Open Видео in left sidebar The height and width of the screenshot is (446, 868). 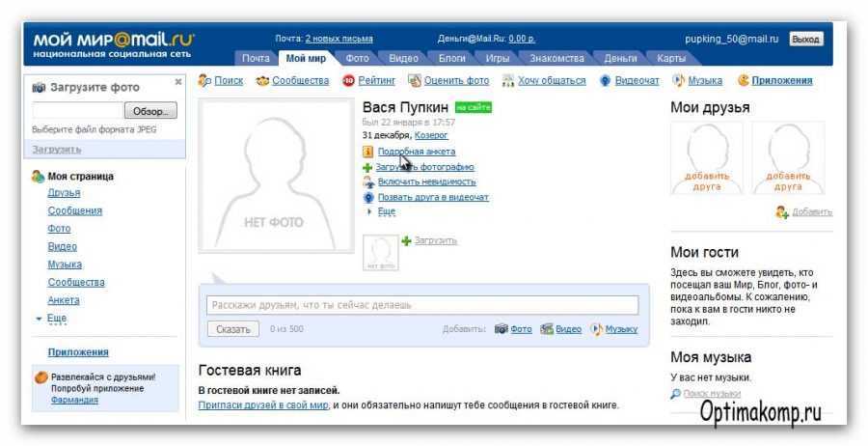coord(62,246)
